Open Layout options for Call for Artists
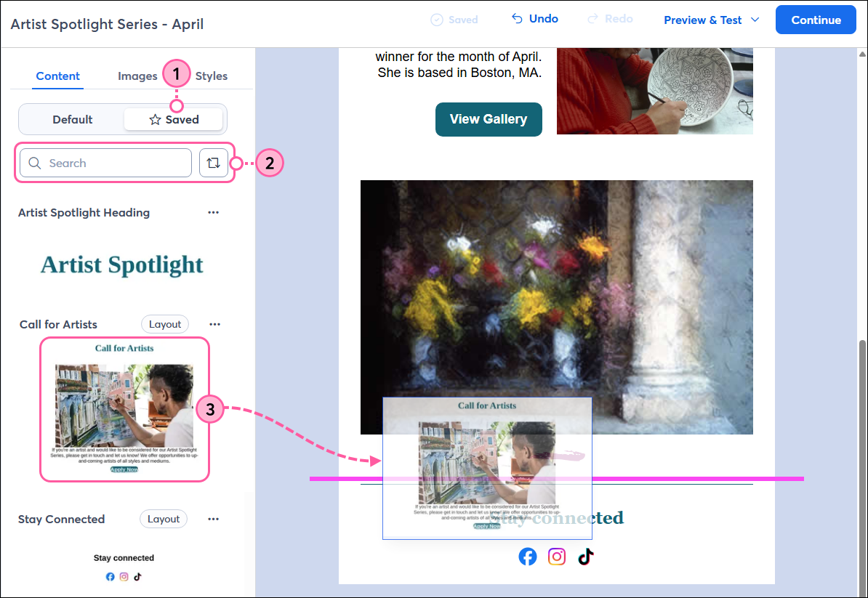 point(164,324)
